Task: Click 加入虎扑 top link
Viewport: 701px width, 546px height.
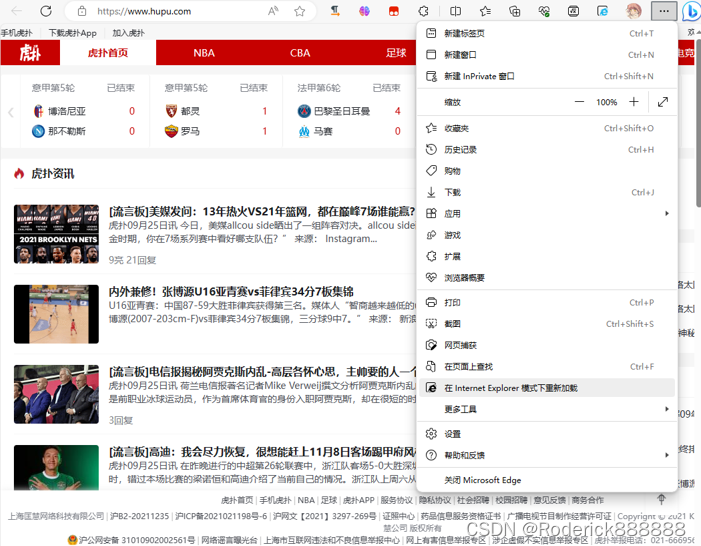Action: [x=128, y=33]
